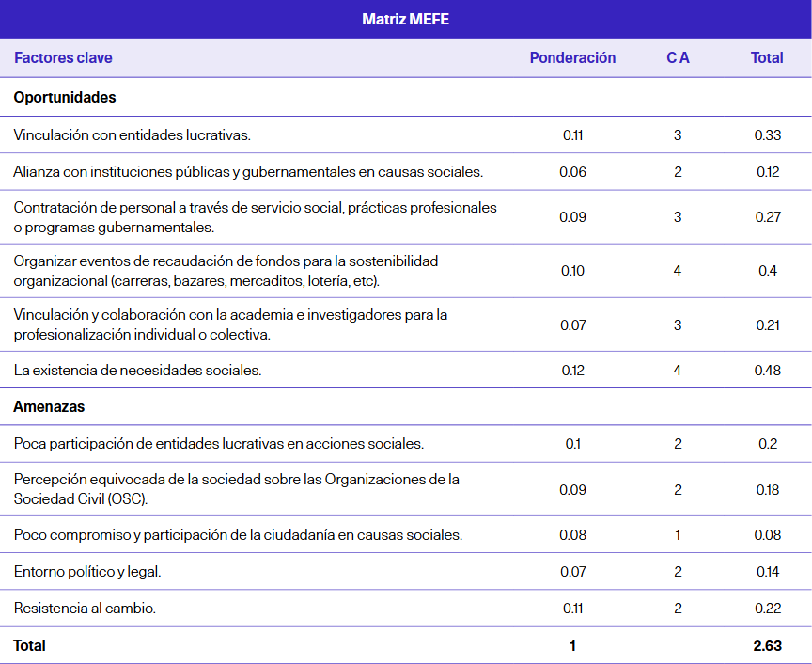Click the Amenazas section heading
The image size is (812, 664).
[49, 407]
